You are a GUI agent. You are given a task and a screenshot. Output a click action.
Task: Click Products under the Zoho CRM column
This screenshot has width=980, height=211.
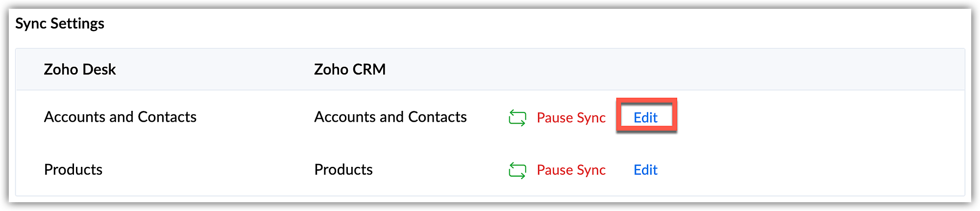[343, 169]
